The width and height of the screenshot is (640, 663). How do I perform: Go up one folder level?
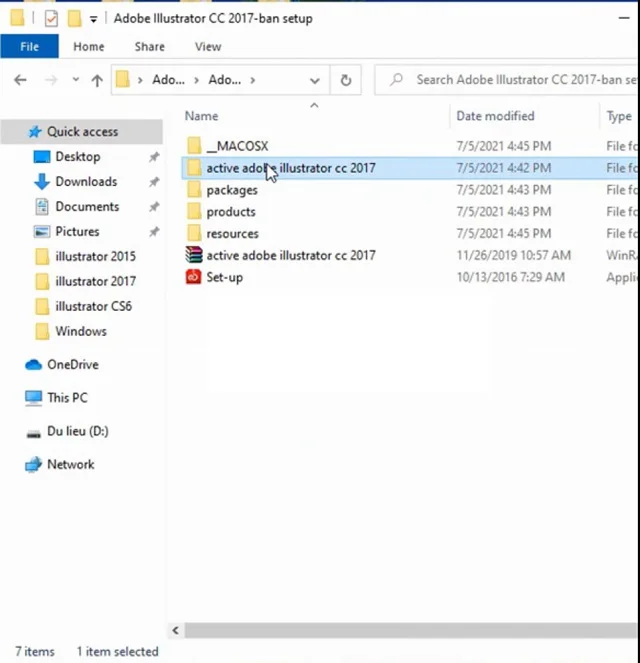pos(97,80)
